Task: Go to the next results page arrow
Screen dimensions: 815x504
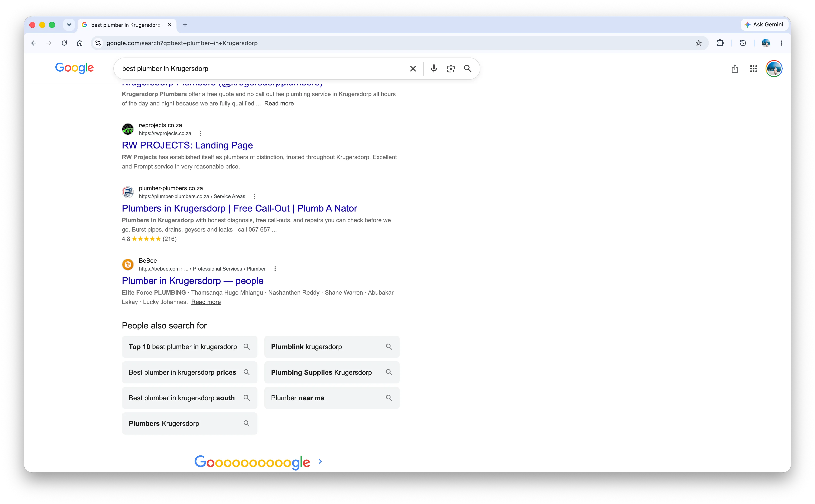Action: [320, 461]
